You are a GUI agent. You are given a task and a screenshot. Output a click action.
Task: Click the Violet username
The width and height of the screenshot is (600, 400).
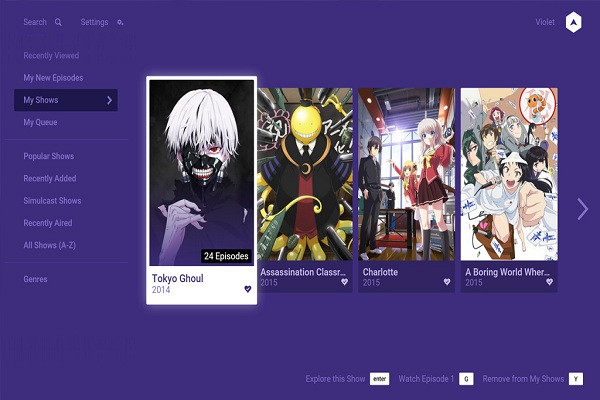(545, 22)
